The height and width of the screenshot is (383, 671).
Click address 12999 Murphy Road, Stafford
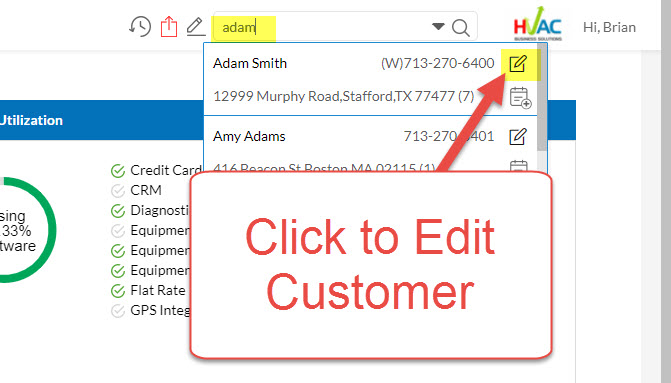pyautogui.click(x=344, y=96)
